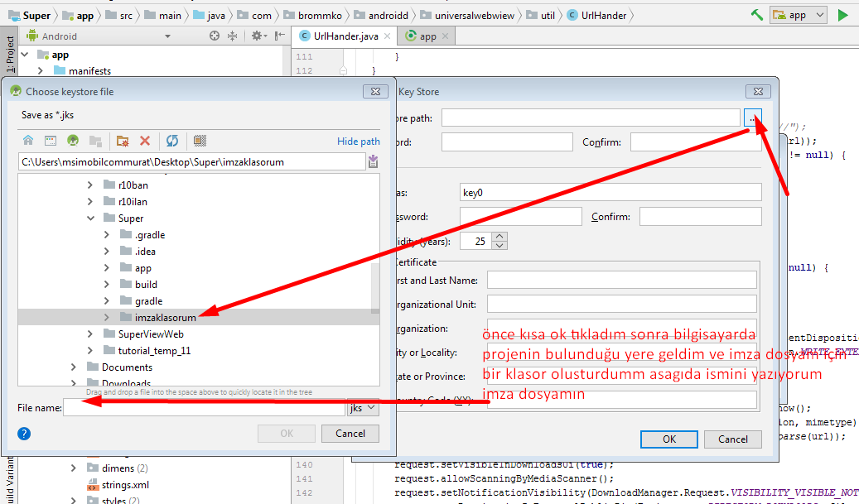Screen dimensions: 859x504
Task: Close the UrlHander.java editor tab
Action: tap(388, 36)
